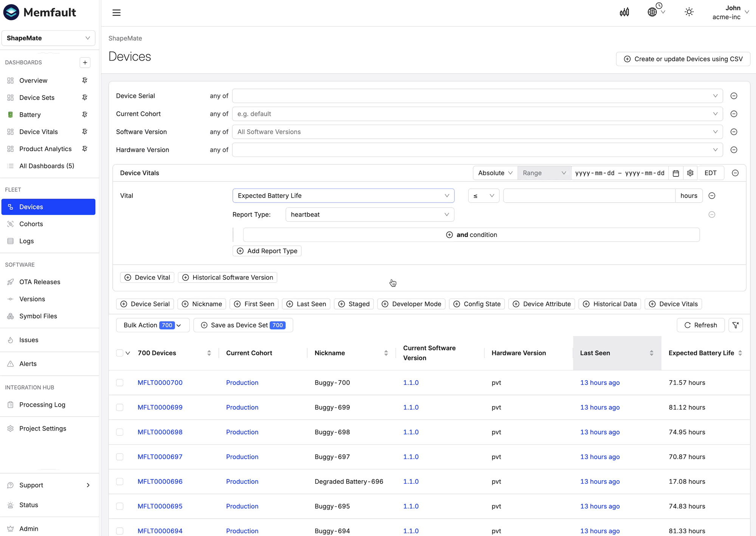This screenshot has width=756, height=536.
Task: Remove the Hardware Version filter row
Action: (734, 150)
